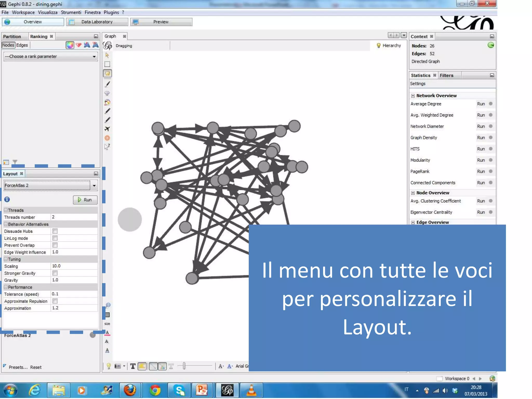Screen dimensions: 532x399
Task: Open Firefox from taskbar
Action: click(x=130, y=390)
